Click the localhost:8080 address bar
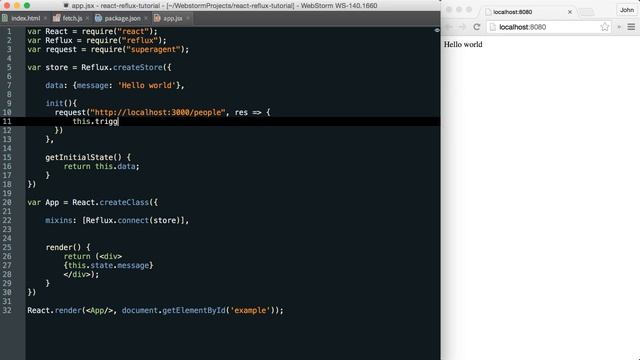Image resolution: width=640 pixels, height=360 pixels. pos(549,27)
